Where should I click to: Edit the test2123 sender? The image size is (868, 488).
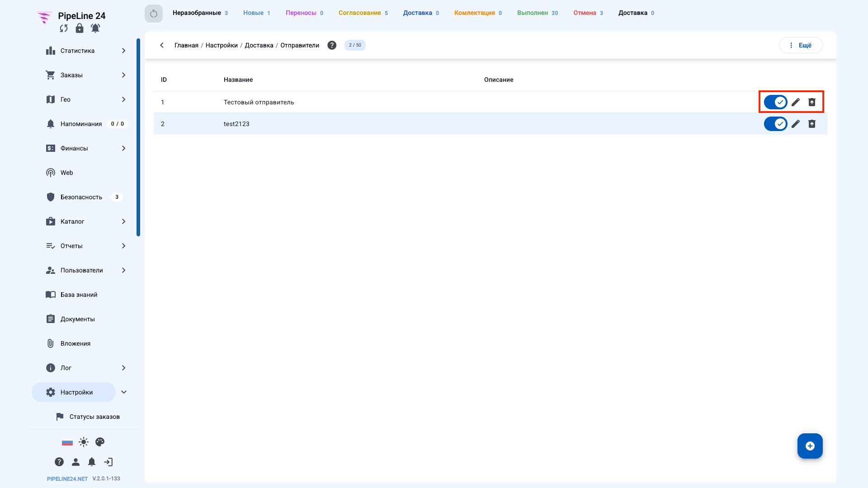796,124
